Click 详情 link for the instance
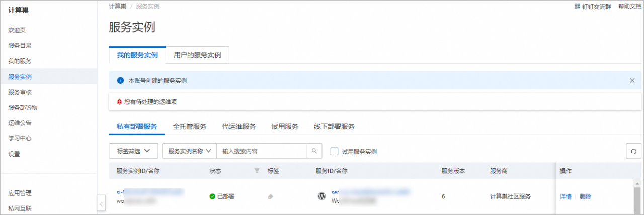Screen dimensions: 644x215 pyautogui.click(x=566, y=196)
